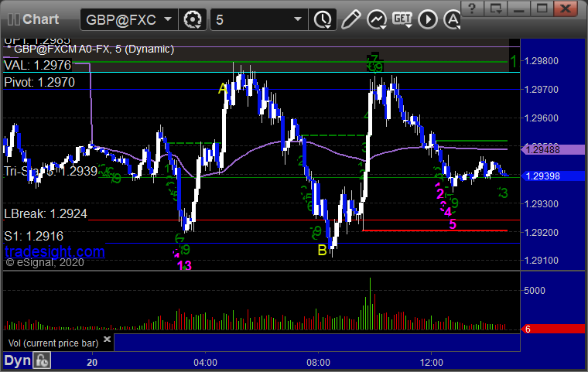Open help with the question mark button
Viewport: 588px width, 372px height.
(472, 9)
